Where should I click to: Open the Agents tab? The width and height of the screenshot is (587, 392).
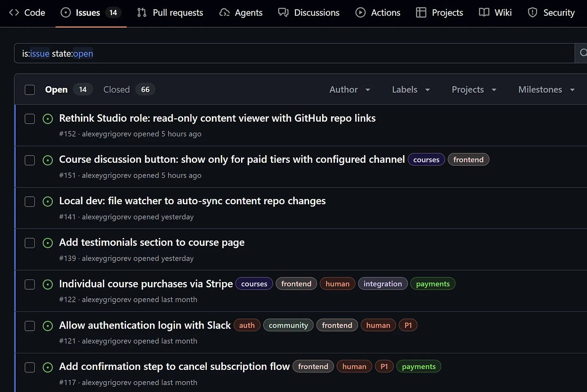[x=241, y=12]
